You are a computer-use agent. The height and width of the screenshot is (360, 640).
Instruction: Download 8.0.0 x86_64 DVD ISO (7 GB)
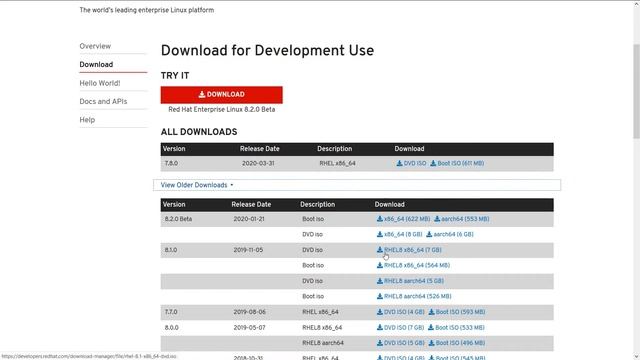pyautogui.click(x=400, y=327)
